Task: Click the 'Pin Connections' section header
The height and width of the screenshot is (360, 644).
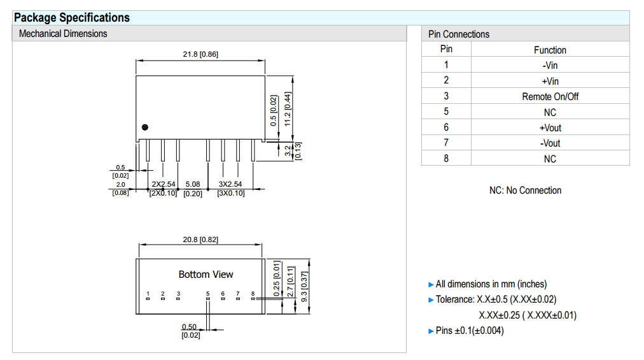Action: pyautogui.click(x=459, y=34)
